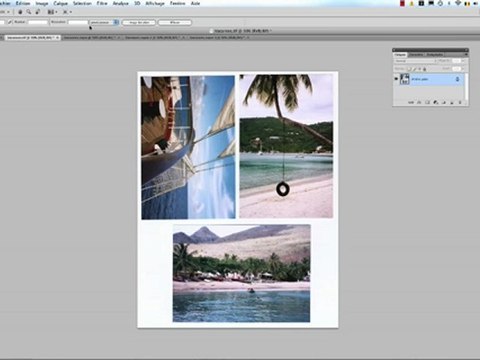Open the pixels/pouce units dropdown
The image size is (480, 360).
pyautogui.click(x=104, y=22)
